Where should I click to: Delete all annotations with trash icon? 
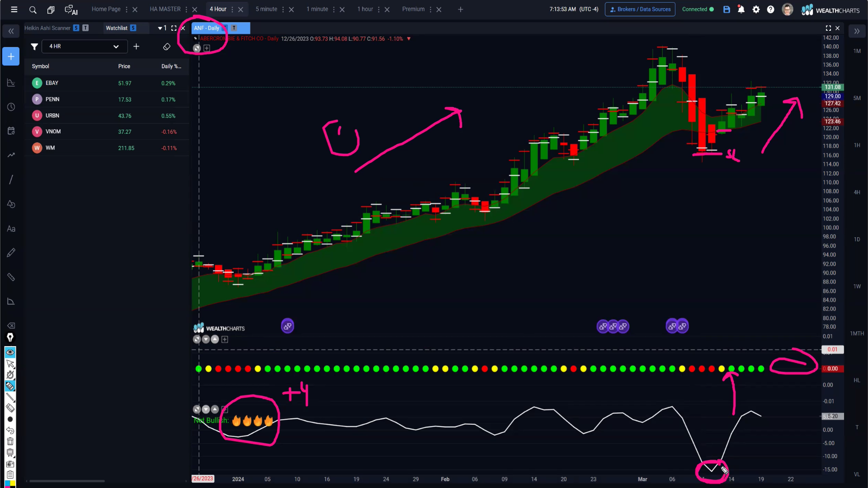[10, 441]
